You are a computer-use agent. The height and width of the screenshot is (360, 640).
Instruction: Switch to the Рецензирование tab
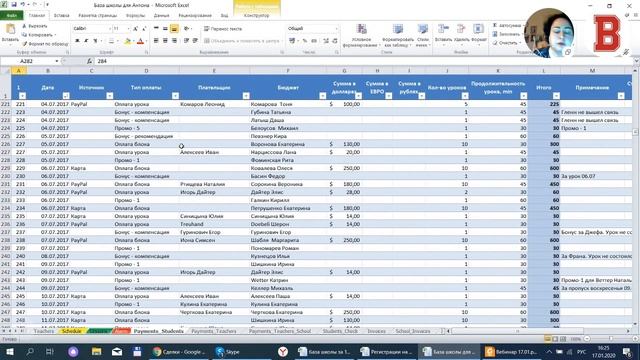(x=195, y=16)
